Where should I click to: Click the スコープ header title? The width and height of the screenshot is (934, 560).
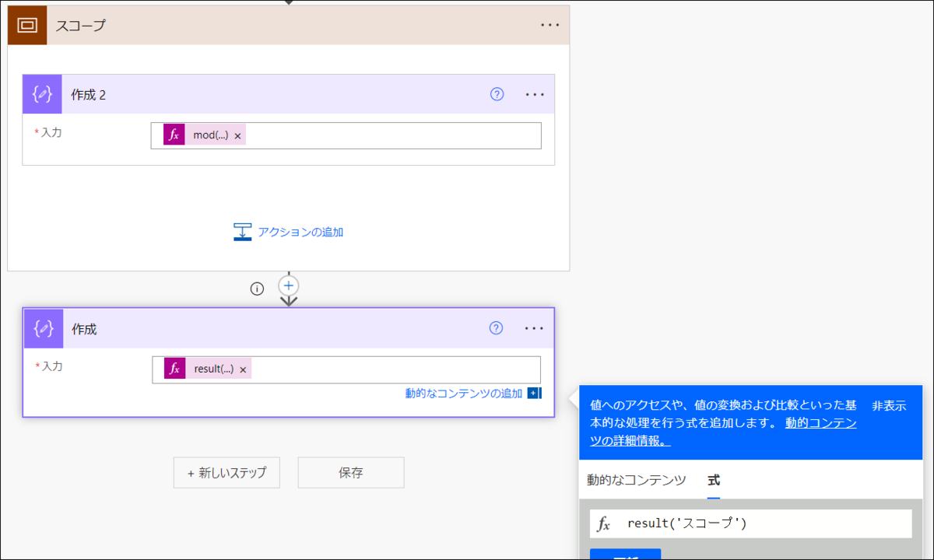(x=80, y=26)
